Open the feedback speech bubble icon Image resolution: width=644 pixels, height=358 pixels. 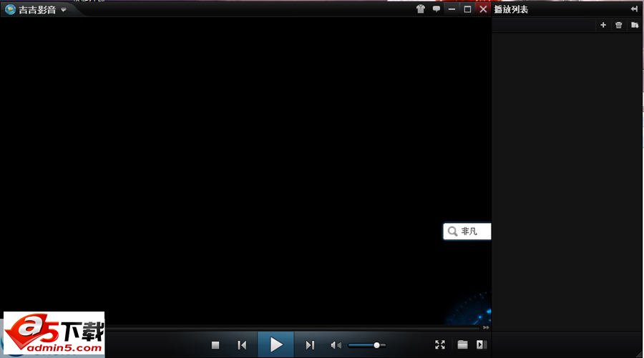pos(436,9)
